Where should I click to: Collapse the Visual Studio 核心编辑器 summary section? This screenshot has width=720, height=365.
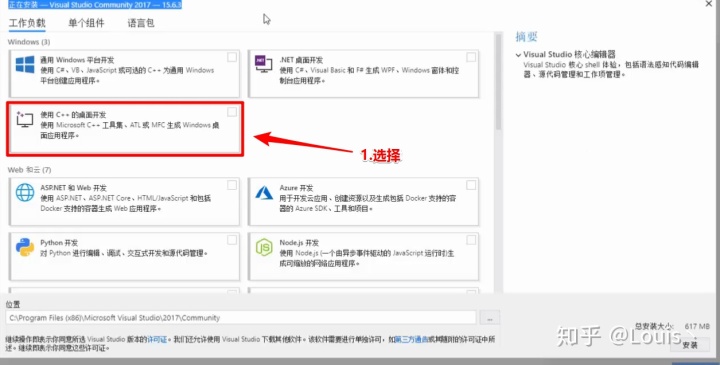(x=518, y=55)
